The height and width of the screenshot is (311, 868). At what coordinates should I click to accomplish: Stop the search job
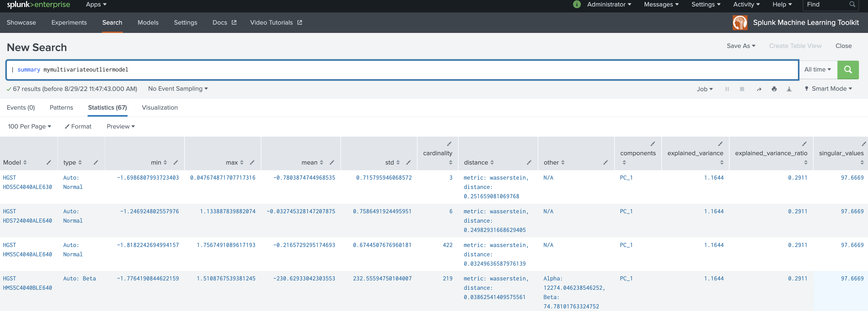[742, 89]
